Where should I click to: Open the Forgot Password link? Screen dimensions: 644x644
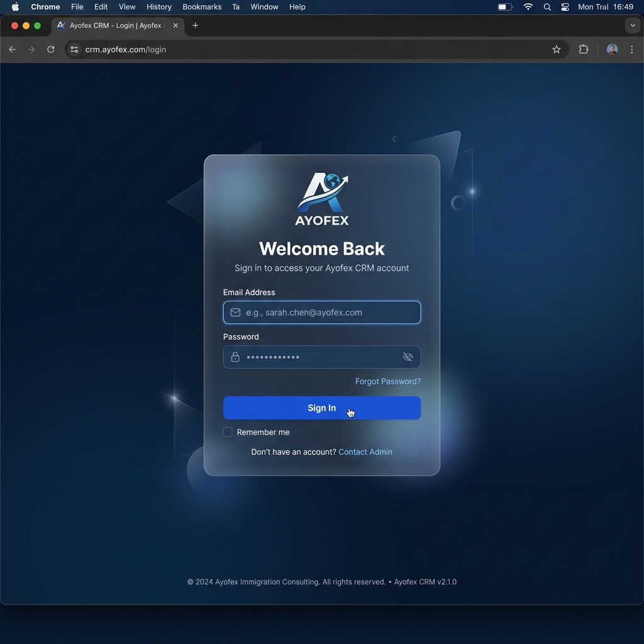(387, 381)
